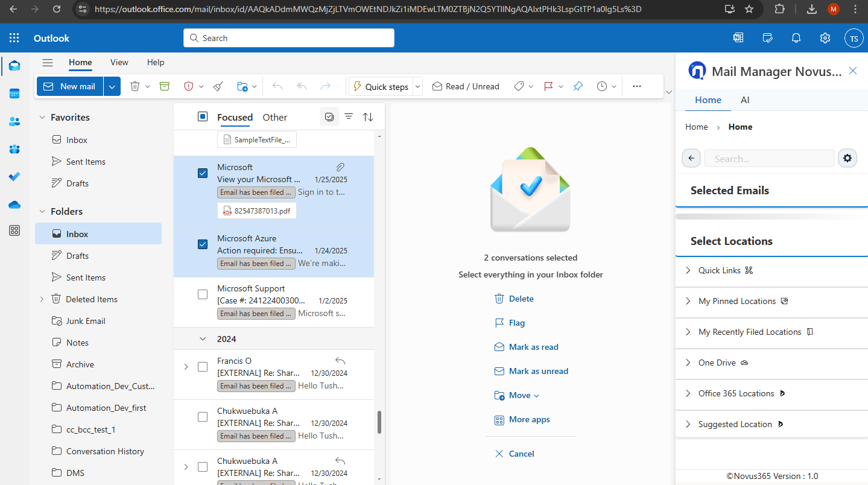The image size is (868, 485).
Task: Click Cancel in the selection pane
Action: point(521,454)
